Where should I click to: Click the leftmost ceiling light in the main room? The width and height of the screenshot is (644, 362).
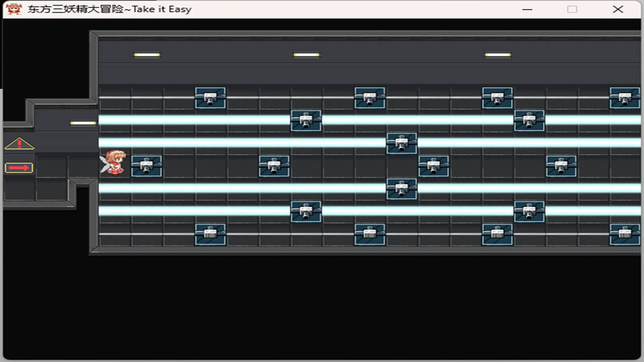click(147, 55)
